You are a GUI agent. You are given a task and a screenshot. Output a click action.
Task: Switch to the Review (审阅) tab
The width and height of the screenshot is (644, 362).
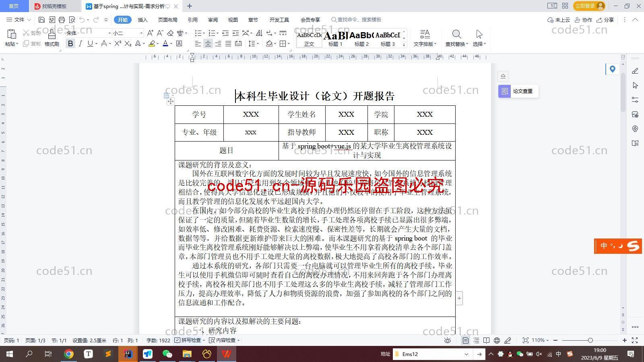213,20
